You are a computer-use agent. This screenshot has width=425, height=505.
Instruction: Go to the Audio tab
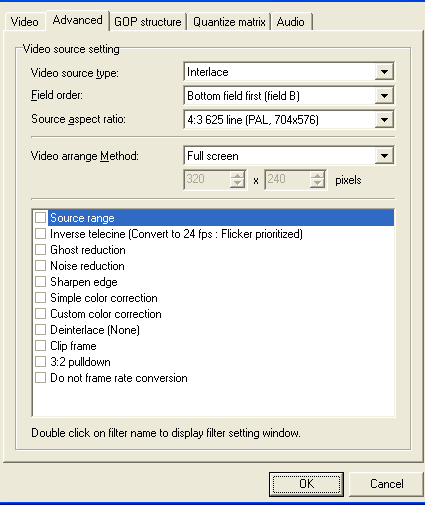pos(291,22)
